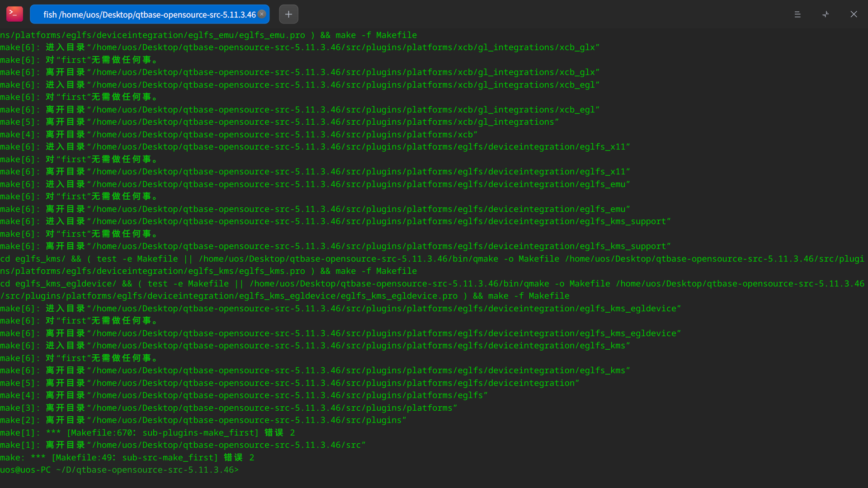Viewport: 868px width, 488px height.
Task: Click make[5] line ending in xcb/gl_integrations
Action: point(279,122)
